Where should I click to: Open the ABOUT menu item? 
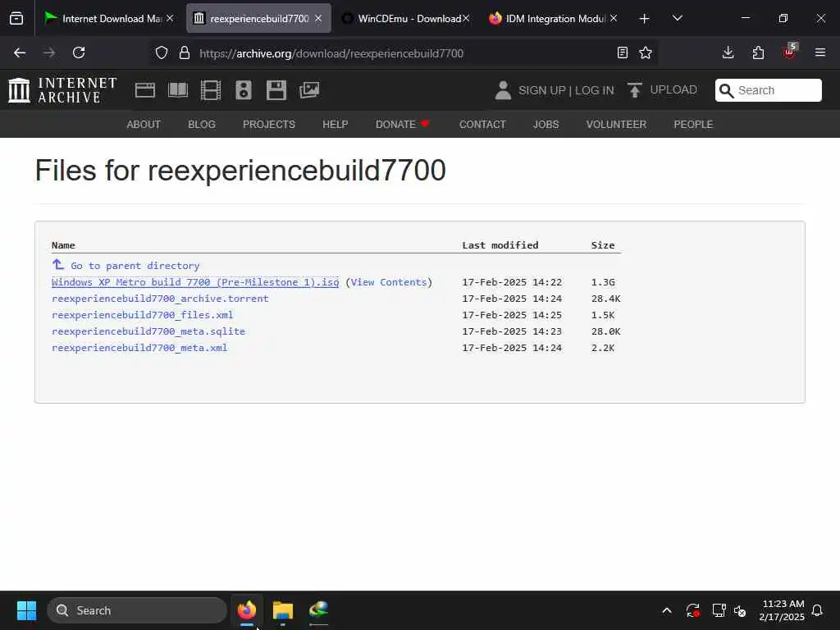[x=144, y=125]
